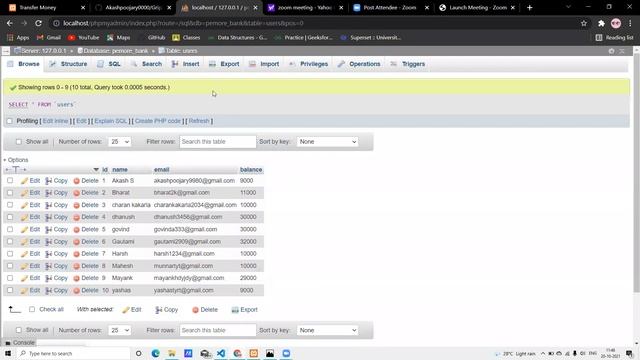Open the Structure tab
This screenshot has height=360, width=640.
pyautogui.click(x=68, y=64)
